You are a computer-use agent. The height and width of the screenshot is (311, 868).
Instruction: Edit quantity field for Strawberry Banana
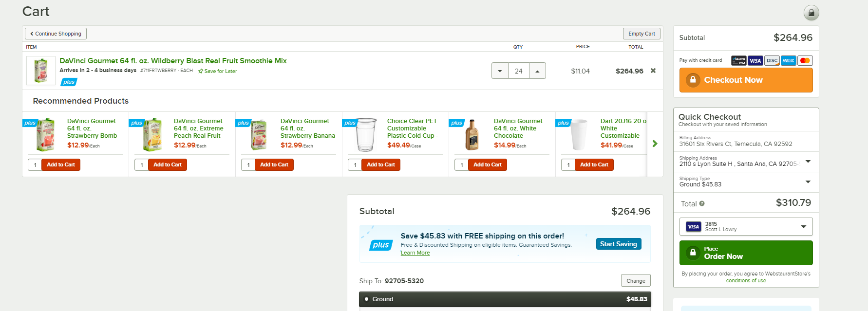pyautogui.click(x=248, y=165)
